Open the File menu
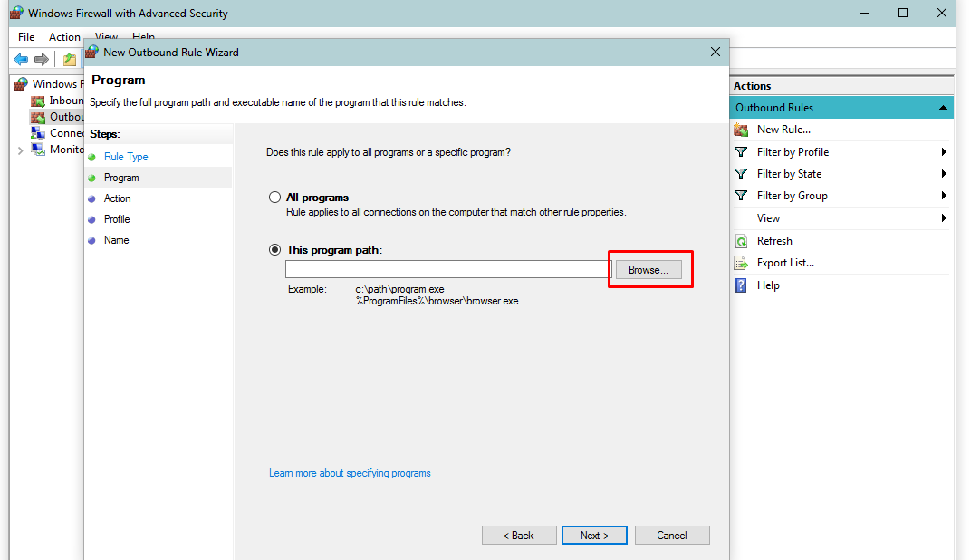Screen dimensions: 980x560 [25, 37]
